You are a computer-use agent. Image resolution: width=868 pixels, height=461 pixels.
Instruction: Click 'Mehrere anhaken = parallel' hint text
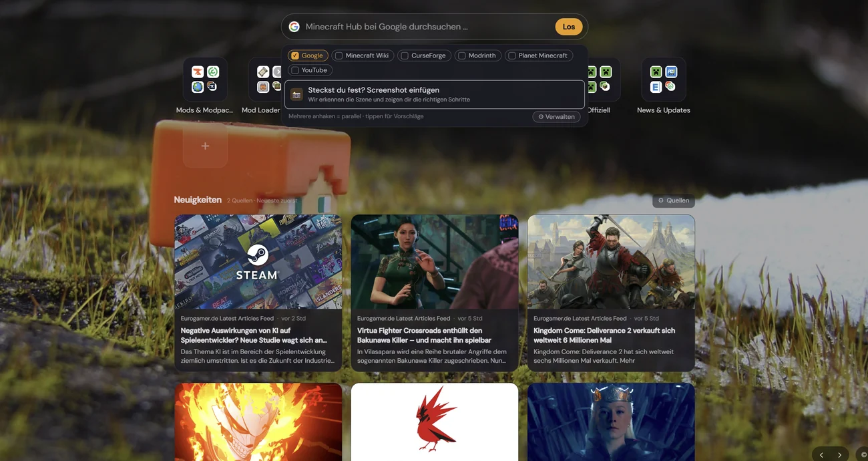point(356,116)
